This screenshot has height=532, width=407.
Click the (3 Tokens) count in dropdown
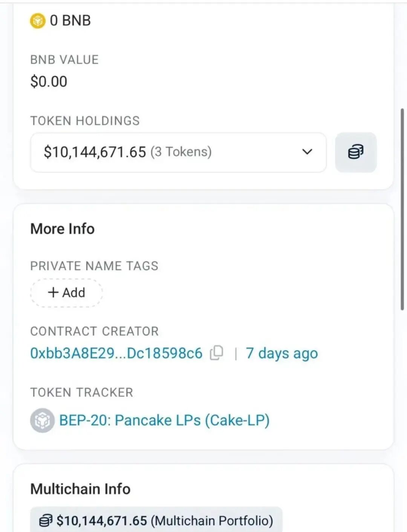[x=181, y=152]
